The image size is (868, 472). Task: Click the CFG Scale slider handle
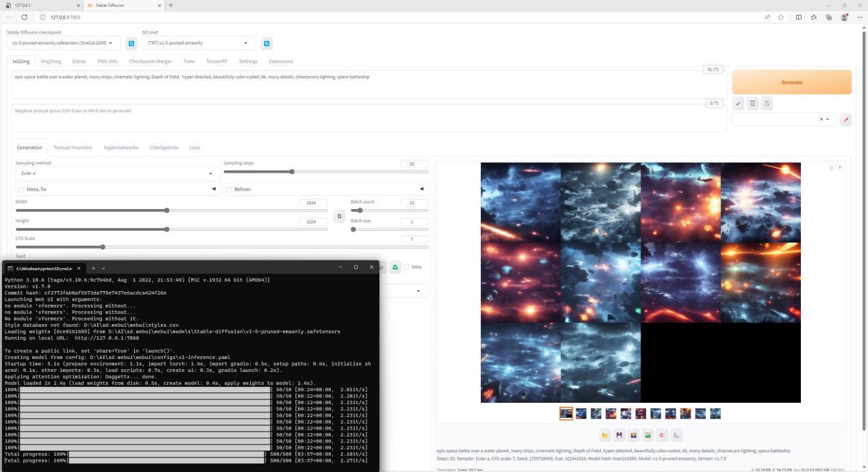[103, 247]
